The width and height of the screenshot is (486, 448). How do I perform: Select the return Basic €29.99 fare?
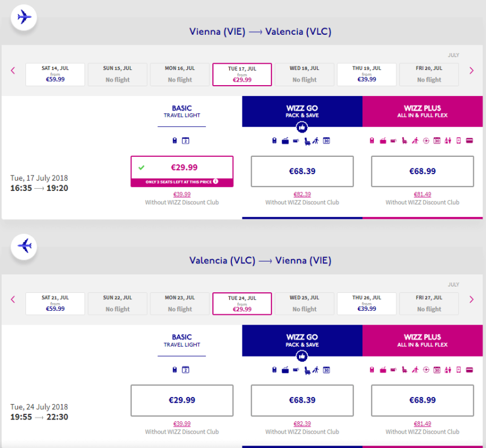[182, 400]
